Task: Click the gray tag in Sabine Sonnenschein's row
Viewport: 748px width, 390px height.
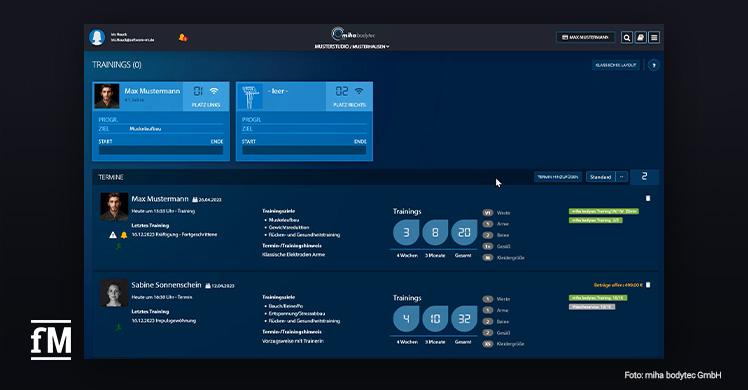Action: pyautogui.click(x=592, y=307)
